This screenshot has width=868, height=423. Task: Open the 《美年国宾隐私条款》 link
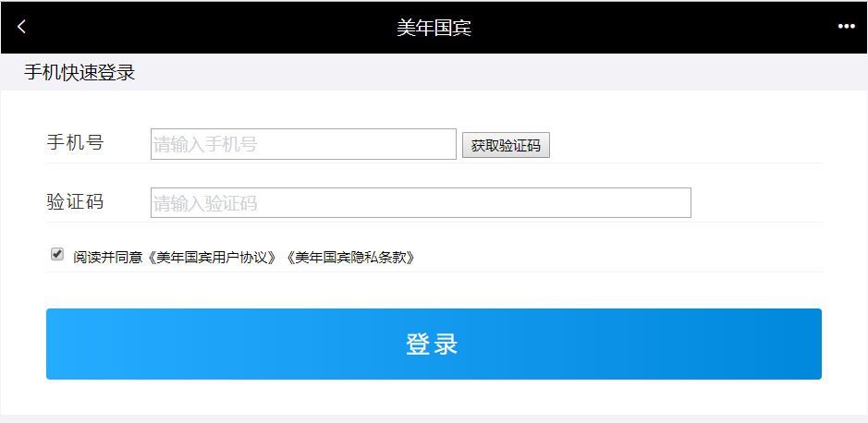(x=351, y=257)
